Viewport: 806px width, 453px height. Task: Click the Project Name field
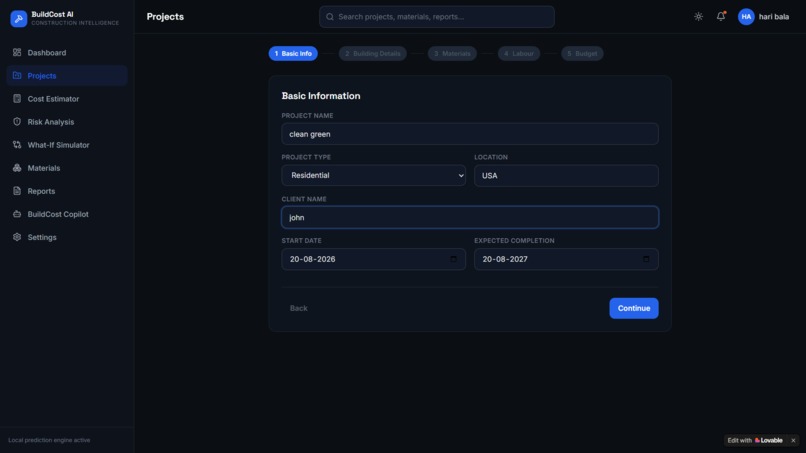tap(470, 134)
